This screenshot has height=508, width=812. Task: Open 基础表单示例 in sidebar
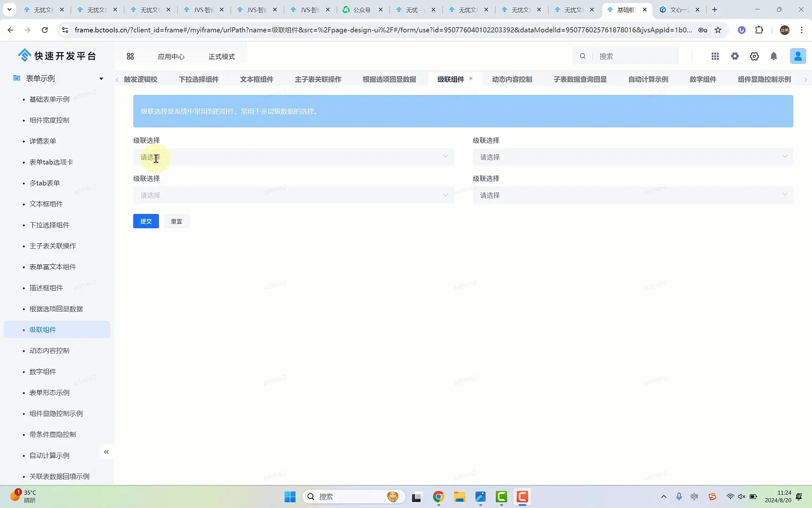pyautogui.click(x=49, y=99)
